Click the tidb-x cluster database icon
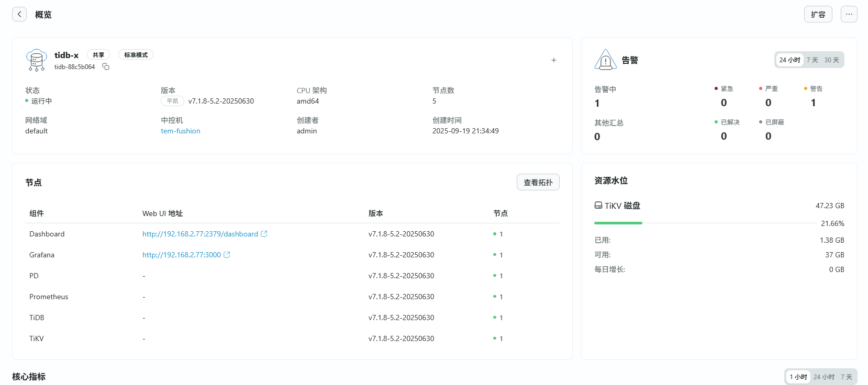This screenshot has height=385, width=868. click(36, 60)
